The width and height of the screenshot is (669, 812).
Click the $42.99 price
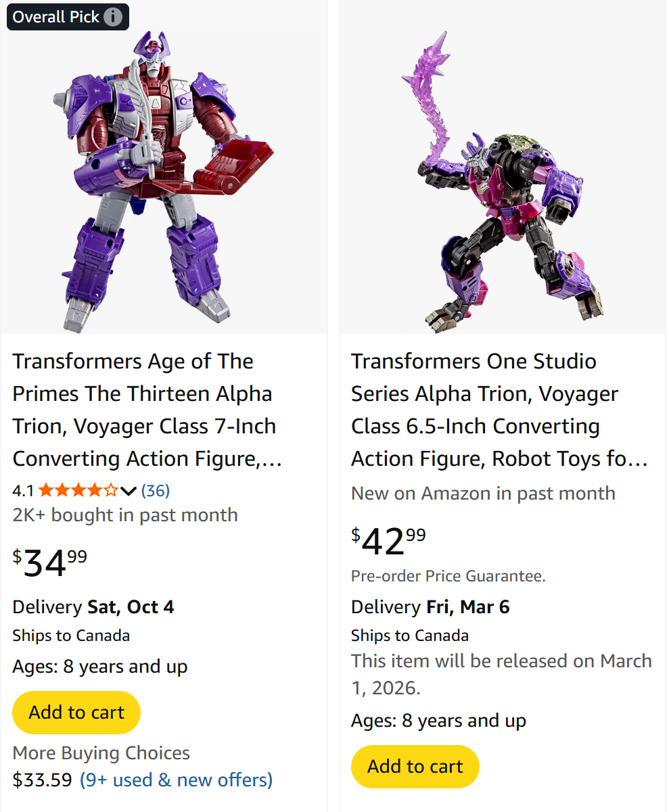coord(389,541)
